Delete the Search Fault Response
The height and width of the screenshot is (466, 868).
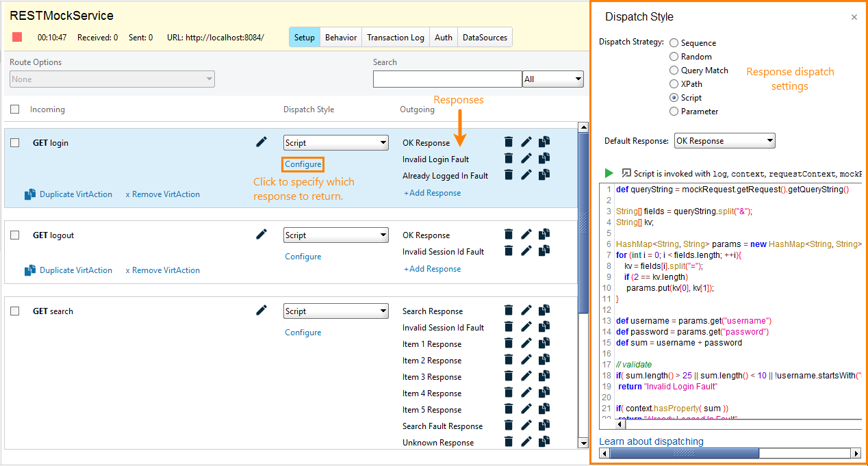(x=509, y=425)
